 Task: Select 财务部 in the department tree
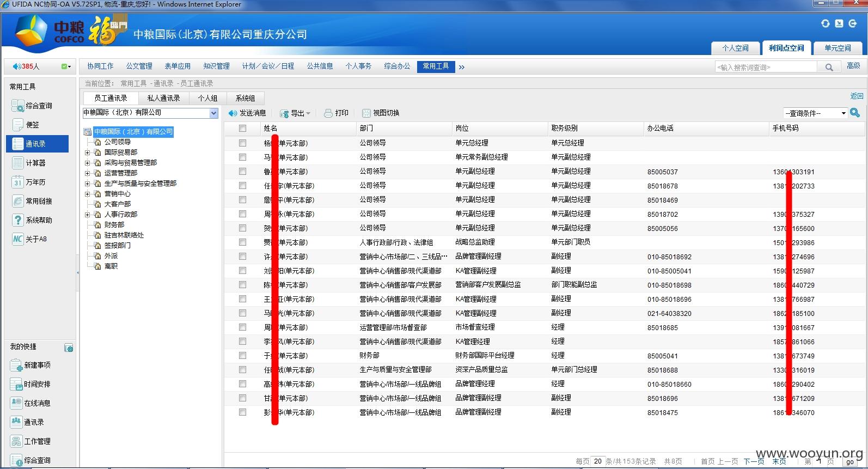point(114,225)
